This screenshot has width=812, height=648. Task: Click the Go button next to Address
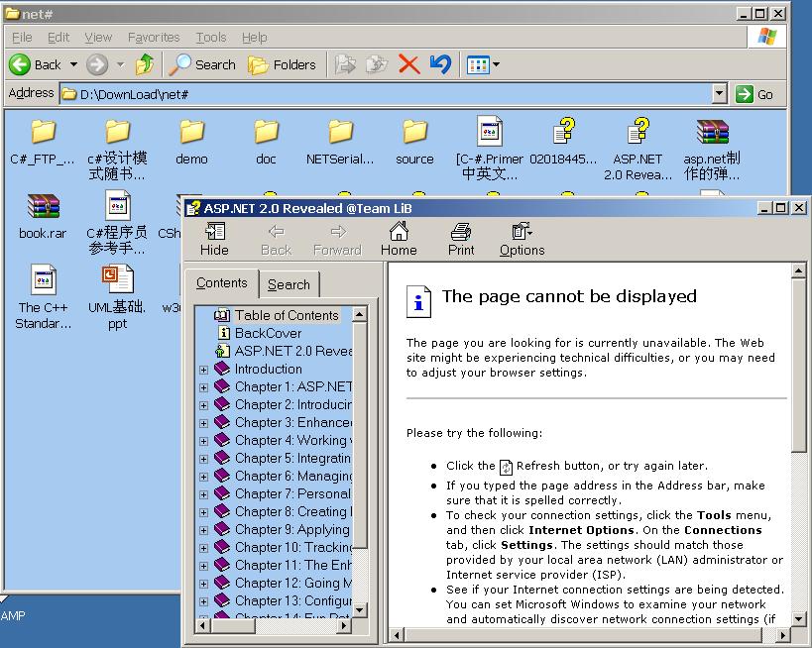tap(755, 94)
